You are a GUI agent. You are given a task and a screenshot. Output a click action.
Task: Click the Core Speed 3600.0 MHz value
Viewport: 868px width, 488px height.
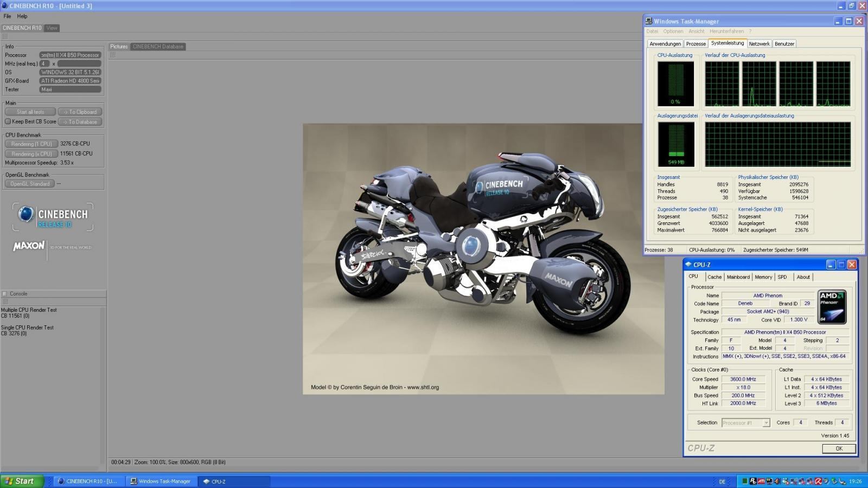click(x=743, y=380)
